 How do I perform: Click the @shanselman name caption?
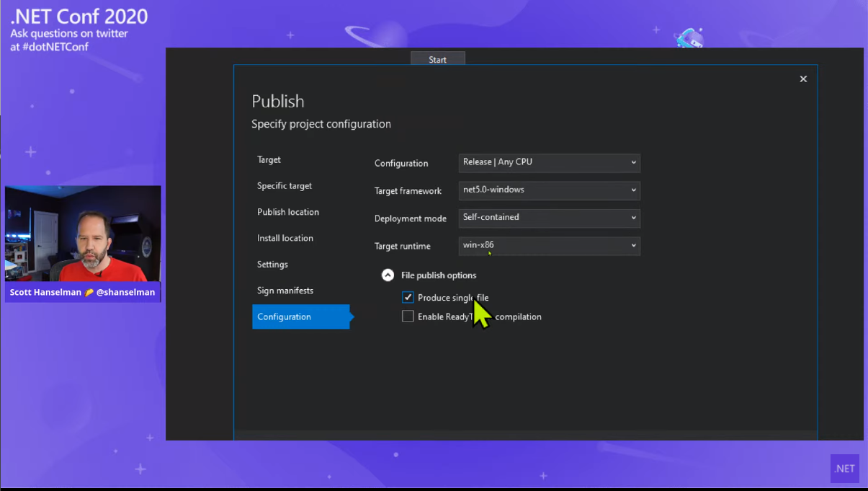point(83,292)
